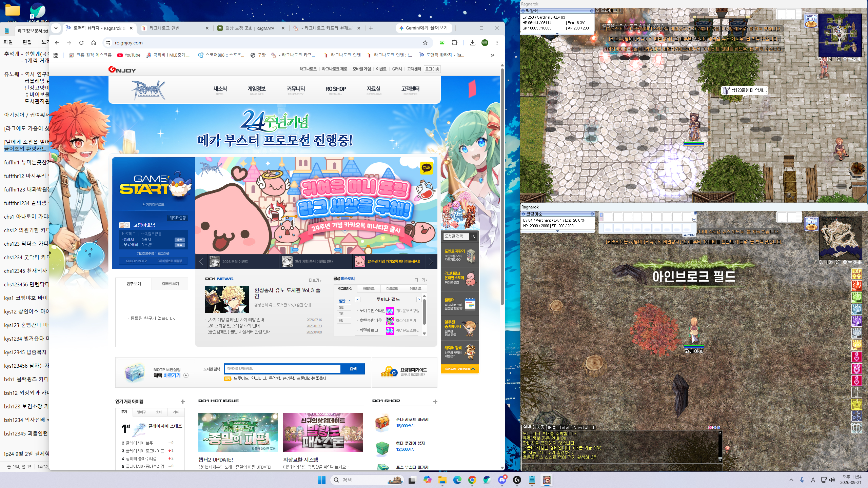This screenshot has height=488, width=868.
Task: Open the Chrome extensions puzzle icon
Action: coord(454,43)
